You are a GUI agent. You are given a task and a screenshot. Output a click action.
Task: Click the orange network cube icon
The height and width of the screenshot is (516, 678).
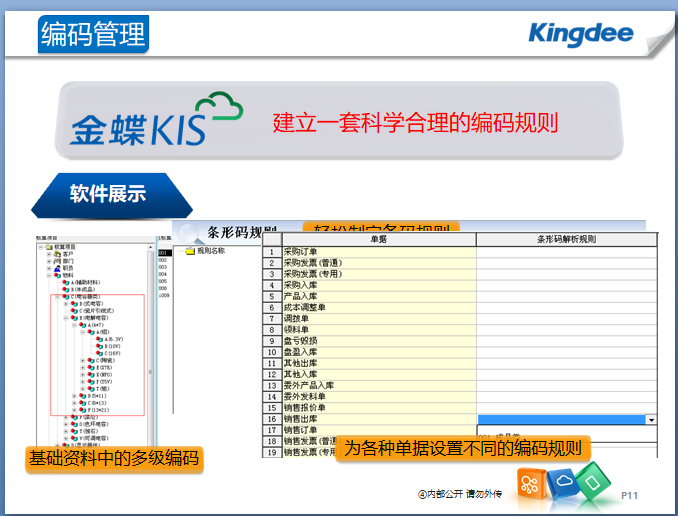[530, 485]
